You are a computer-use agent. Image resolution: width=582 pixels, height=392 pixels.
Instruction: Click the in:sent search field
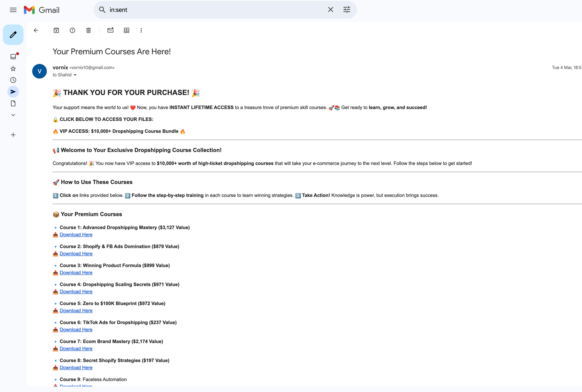209,10
